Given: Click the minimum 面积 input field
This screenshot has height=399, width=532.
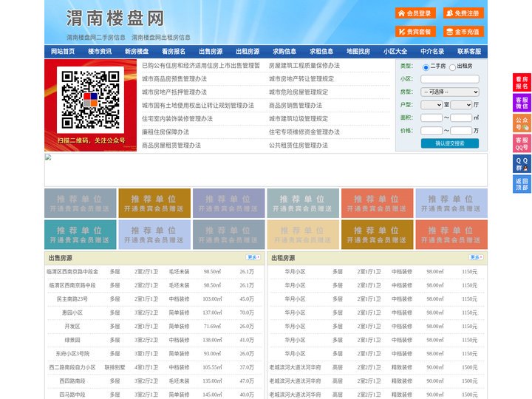Looking at the screenshot, I should (432, 117).
